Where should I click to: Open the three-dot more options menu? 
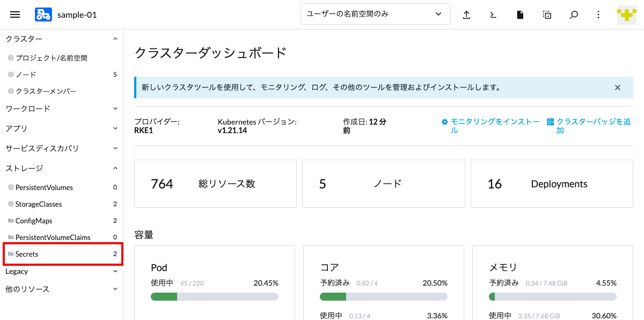tap(598, 14)
